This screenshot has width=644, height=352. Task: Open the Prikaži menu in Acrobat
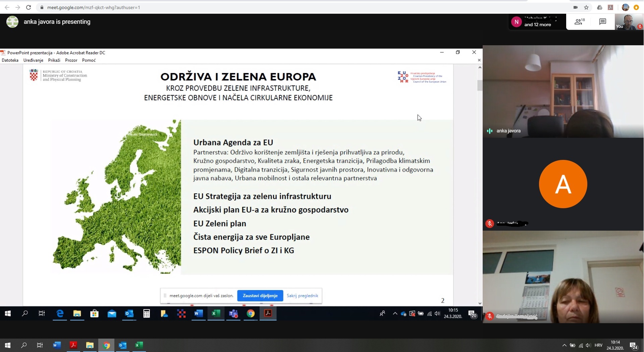[x=54, y=60]
